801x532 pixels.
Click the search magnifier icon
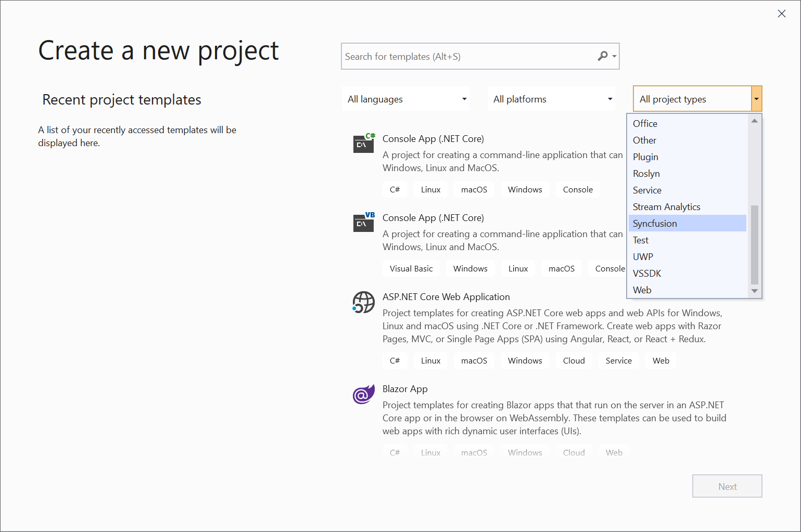click(603, 56)
